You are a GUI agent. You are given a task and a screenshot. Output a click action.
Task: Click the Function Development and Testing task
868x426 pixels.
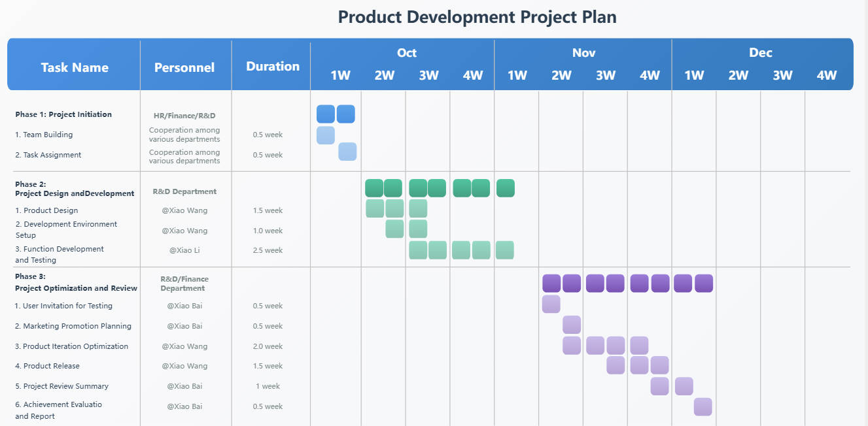[x=60, y=254]
